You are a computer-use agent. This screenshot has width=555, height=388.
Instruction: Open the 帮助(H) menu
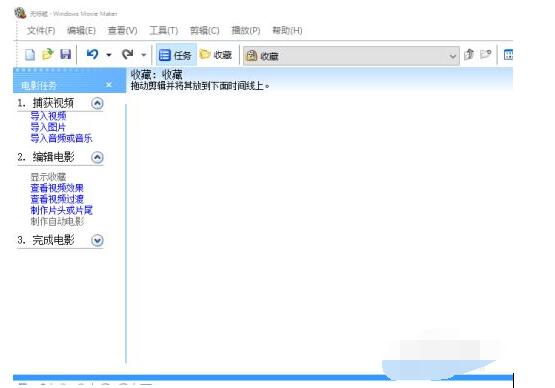[287, 31]
